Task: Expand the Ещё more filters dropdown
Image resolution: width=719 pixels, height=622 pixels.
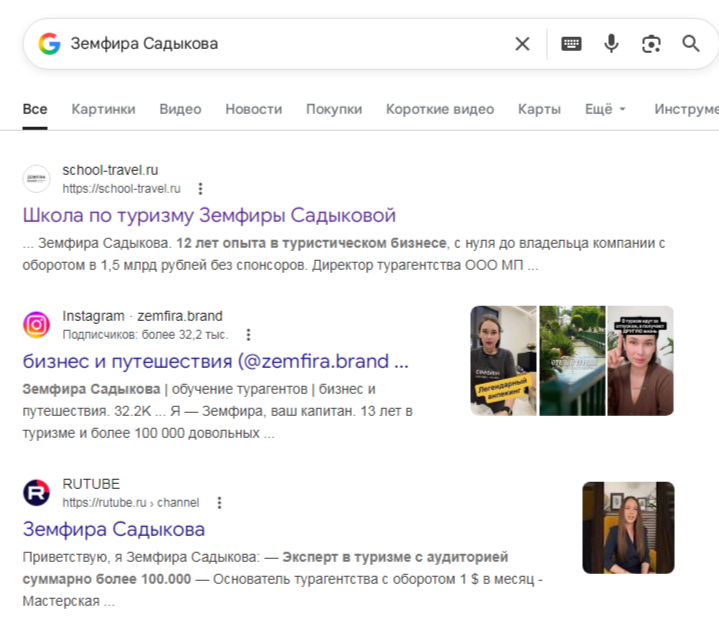Action: click(605, 109)
